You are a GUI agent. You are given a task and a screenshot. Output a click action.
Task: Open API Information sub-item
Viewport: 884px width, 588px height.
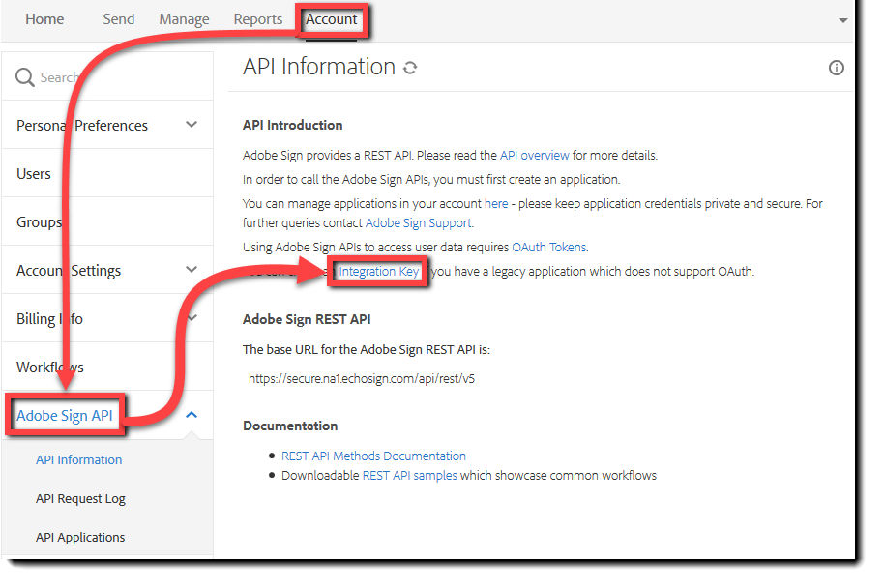pos(79,460)
